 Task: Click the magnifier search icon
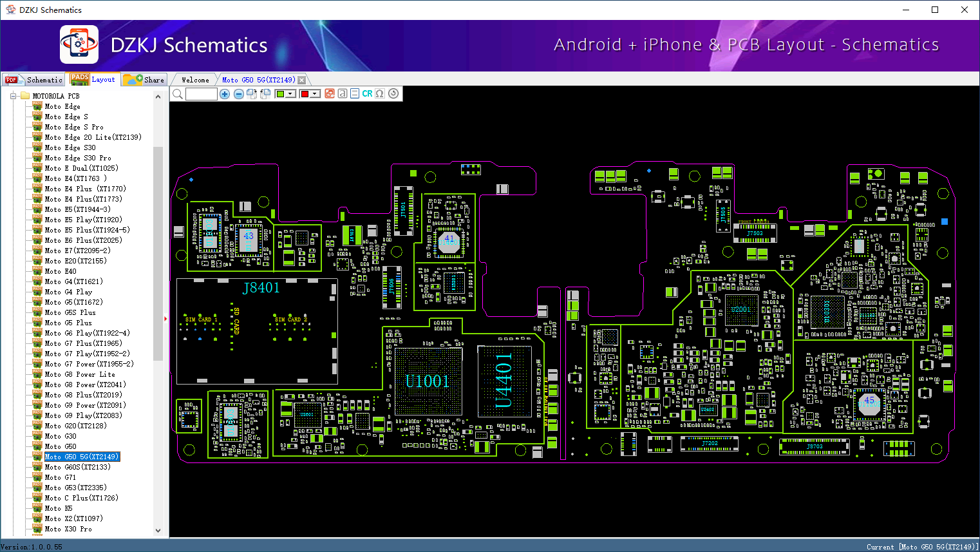coord(178,94)
